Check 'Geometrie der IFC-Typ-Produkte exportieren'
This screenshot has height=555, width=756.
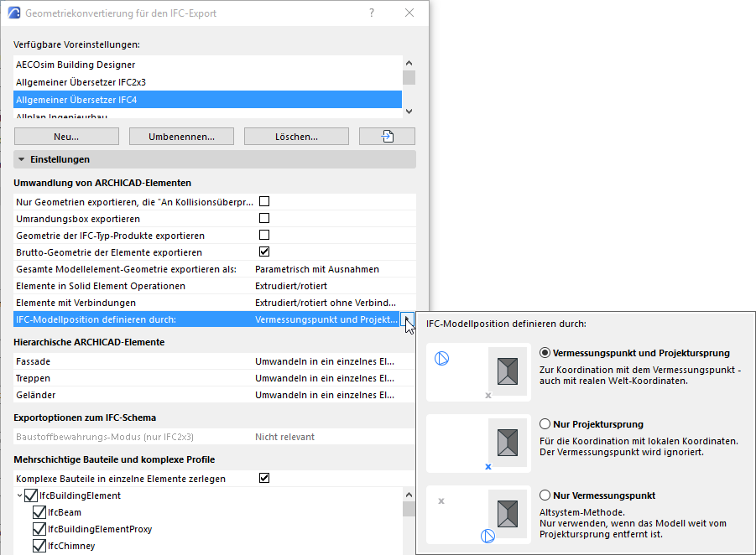click(264, 235)
